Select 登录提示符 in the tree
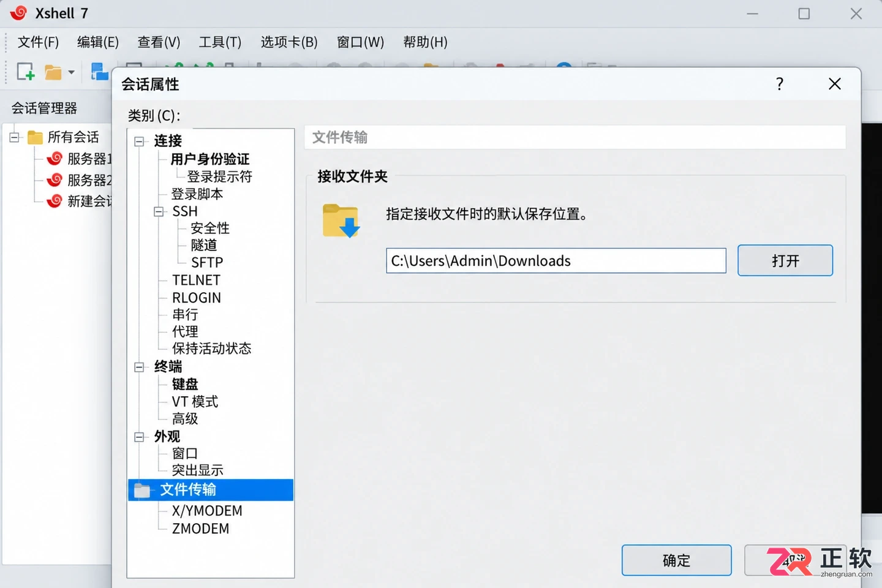This screenshot has width=882, height=588. coord(219,176)
